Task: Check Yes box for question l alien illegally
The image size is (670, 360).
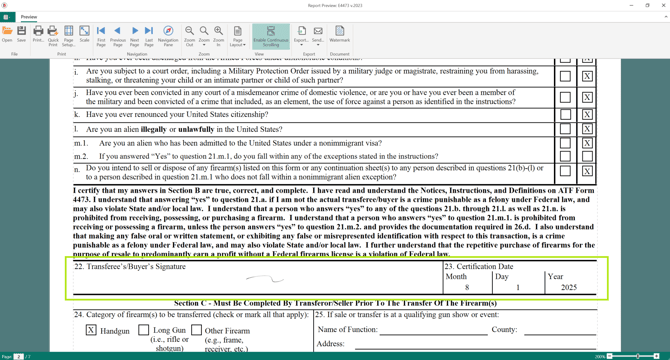Action: 565,129
